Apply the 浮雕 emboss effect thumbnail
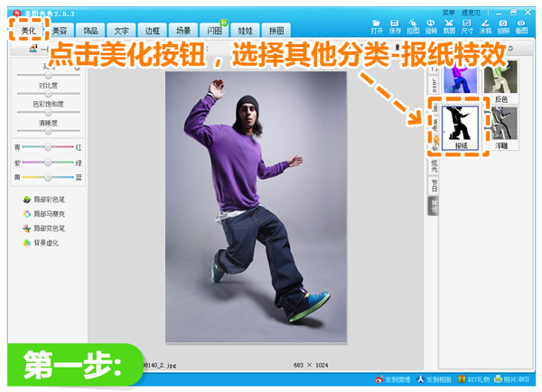 click(x=501, y=128)
